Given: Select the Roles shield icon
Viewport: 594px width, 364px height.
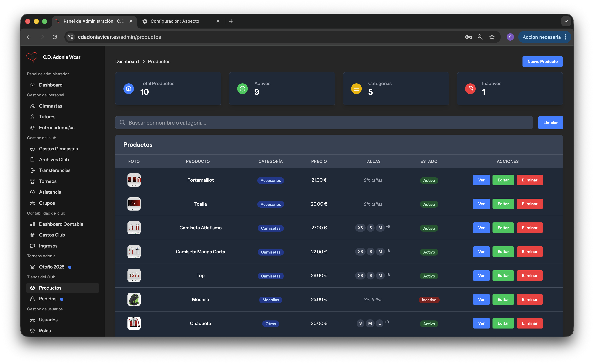Looking at the screenshot, I should tap(33, 331).
